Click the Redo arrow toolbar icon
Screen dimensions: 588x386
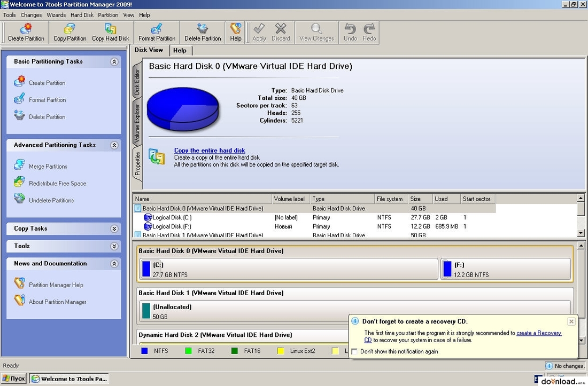(369, 29)
